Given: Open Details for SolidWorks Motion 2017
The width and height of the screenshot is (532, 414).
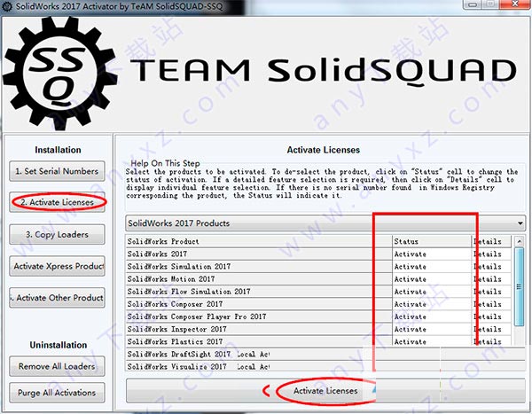Looking at the screenshot, I should coord(491,279).
